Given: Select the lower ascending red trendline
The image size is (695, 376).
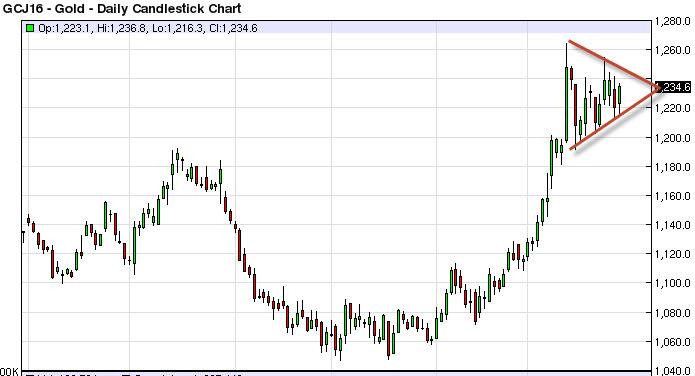Looking at the screenshot, I should coord(614,119).
